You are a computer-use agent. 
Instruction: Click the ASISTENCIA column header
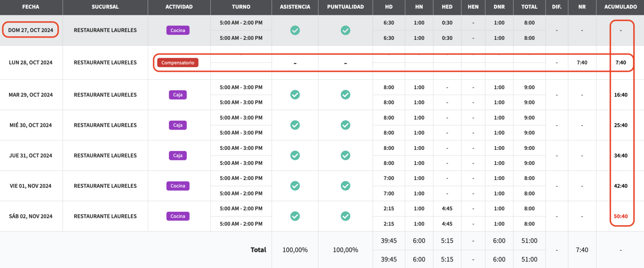(295, 7)
